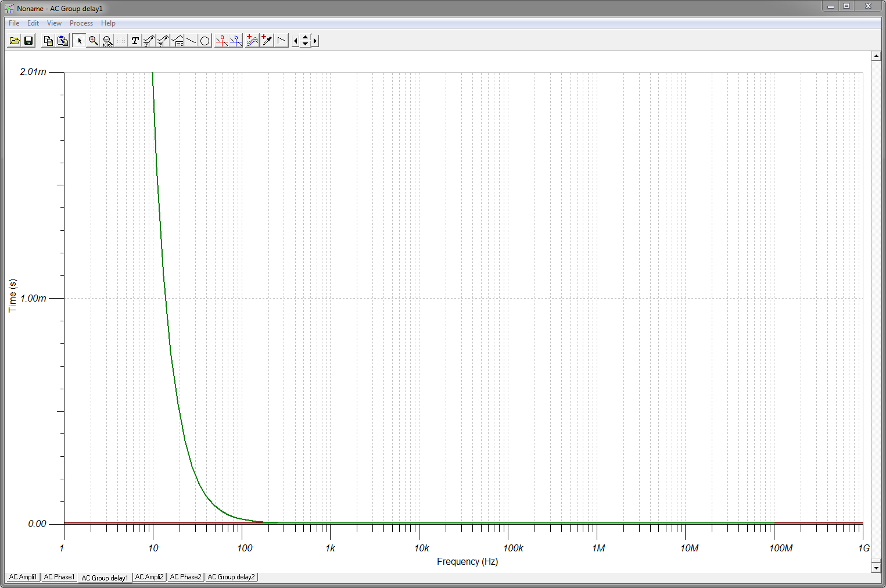The height and width of the screenshot is (588, 886).
Task: Click the scroll down arrow of vertical scrollbar
Action: [x=876, y=568]
